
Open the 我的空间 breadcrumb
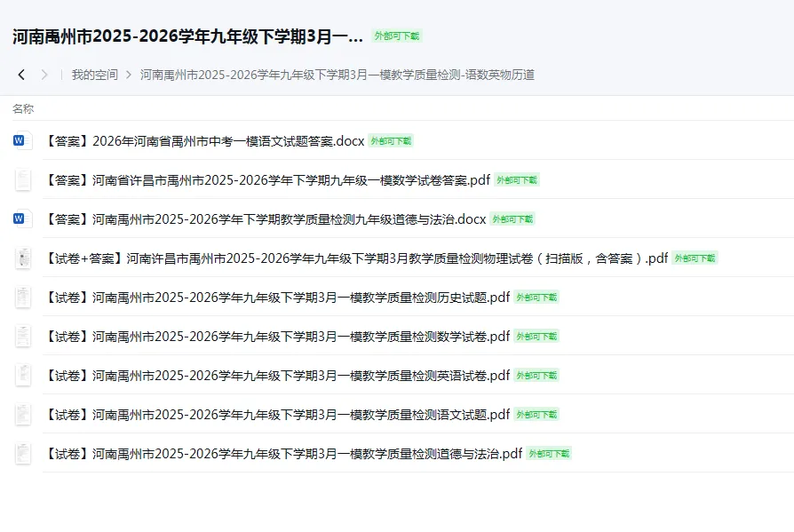pos(93,75)
